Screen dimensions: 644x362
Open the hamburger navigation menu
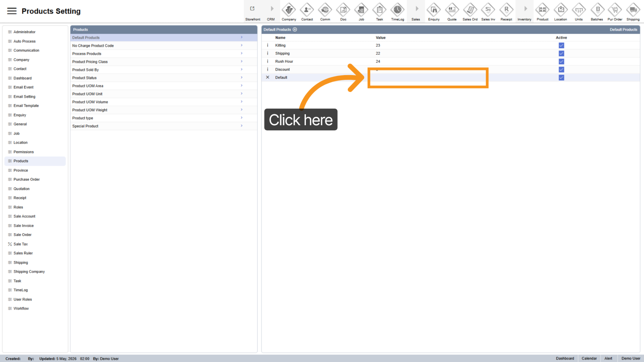click(x=12, y=11)
